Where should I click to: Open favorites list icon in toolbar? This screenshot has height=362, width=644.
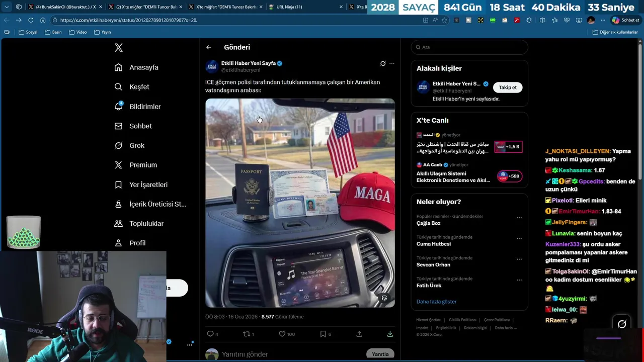pos(554,20)
